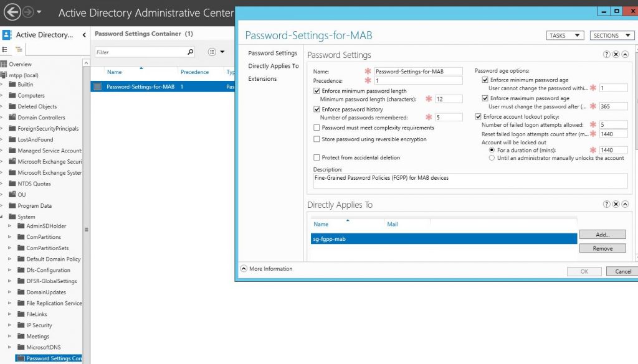The image size is (638, 364).
Task: Expand the Default Domain Policy node
Action: pyautogui.click(x=10, y=259)
